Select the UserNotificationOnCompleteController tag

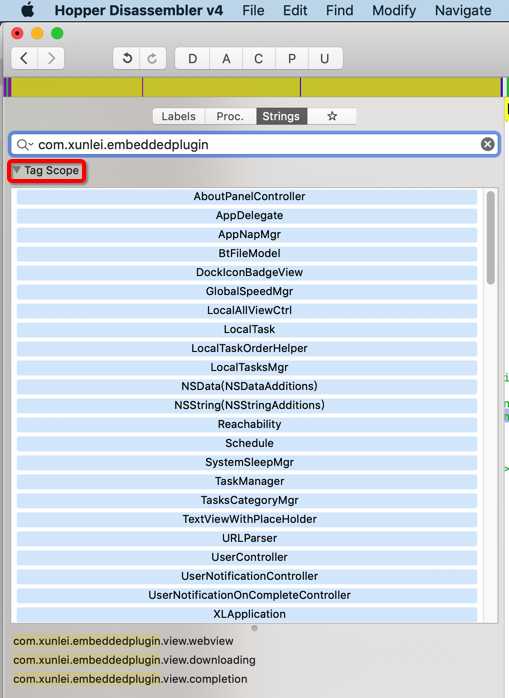pyautogui.click(x=247, y=595)
